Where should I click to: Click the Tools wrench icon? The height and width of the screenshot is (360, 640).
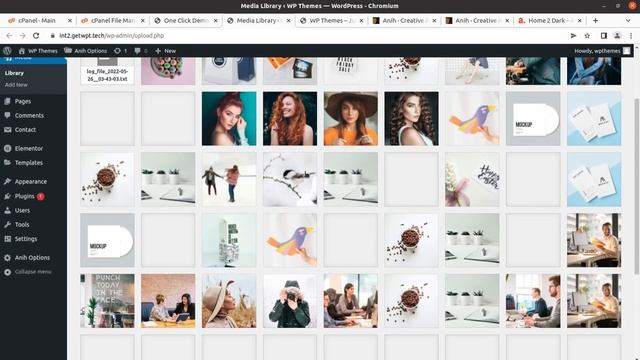7,224
